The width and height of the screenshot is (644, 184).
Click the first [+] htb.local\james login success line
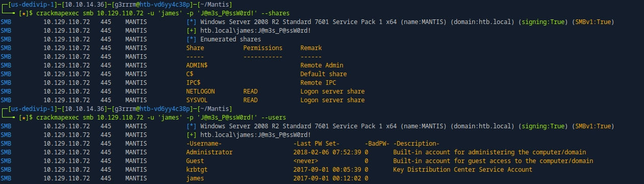[248, 31]
